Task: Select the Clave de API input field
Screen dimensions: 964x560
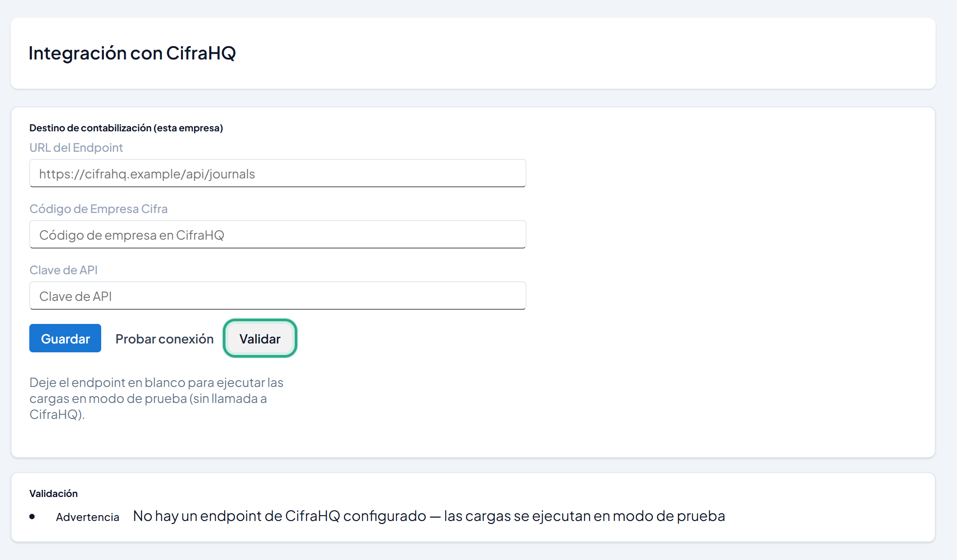Action: click(277, 296)
